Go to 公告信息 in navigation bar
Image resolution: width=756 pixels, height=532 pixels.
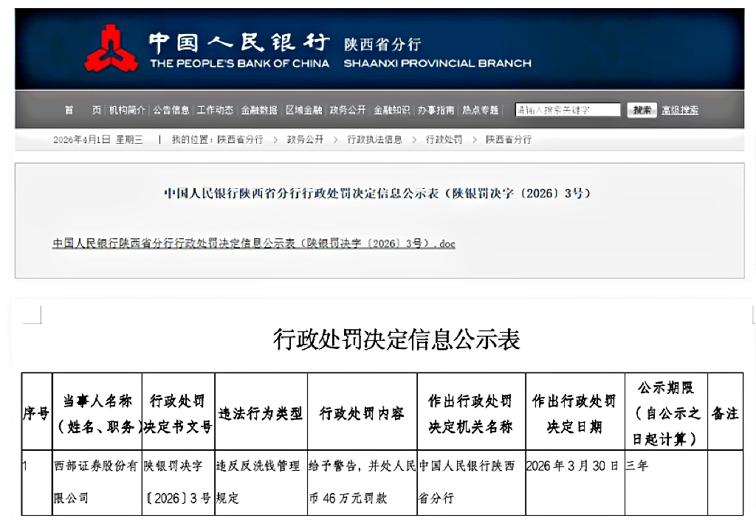click(171, 110)
